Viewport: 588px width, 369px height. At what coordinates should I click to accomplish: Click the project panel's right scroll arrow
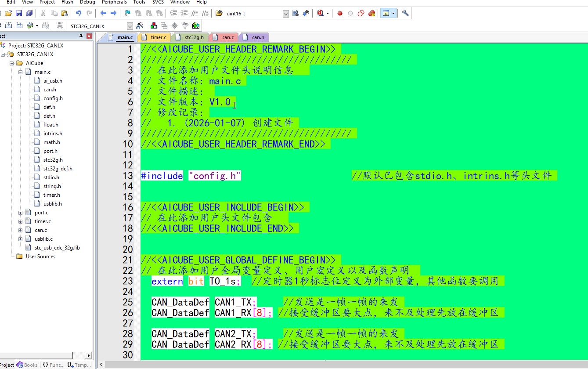(x=88, y=355)
